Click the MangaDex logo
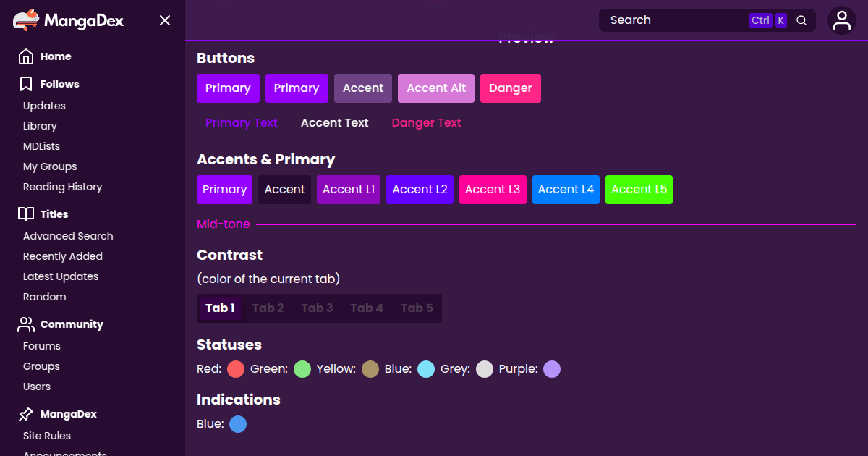The height and width of the screenshot is (456, 868). (x=69, y=20)
